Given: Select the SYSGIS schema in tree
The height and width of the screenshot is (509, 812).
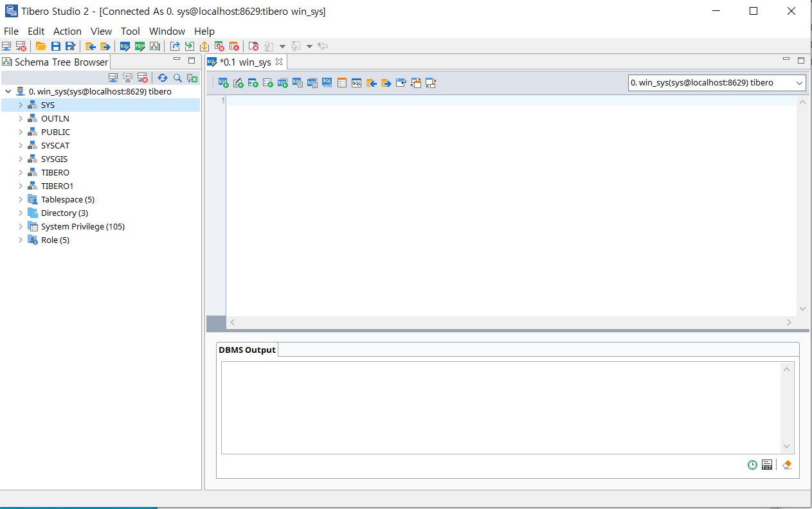Looking at the screenshot, I should tap(54, 159).
